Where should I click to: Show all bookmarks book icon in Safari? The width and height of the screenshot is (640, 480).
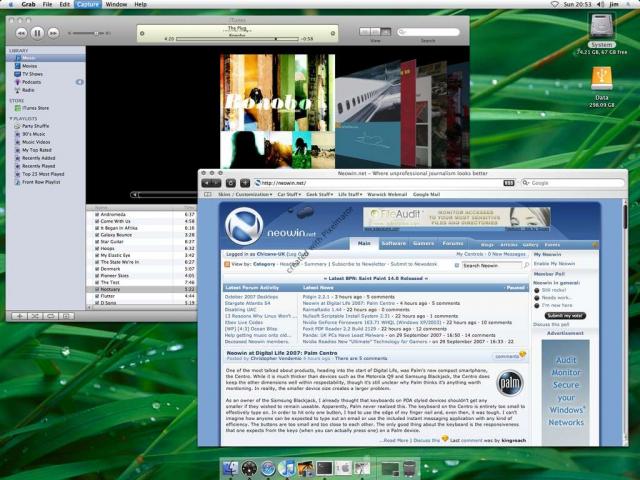pos(208,195)
